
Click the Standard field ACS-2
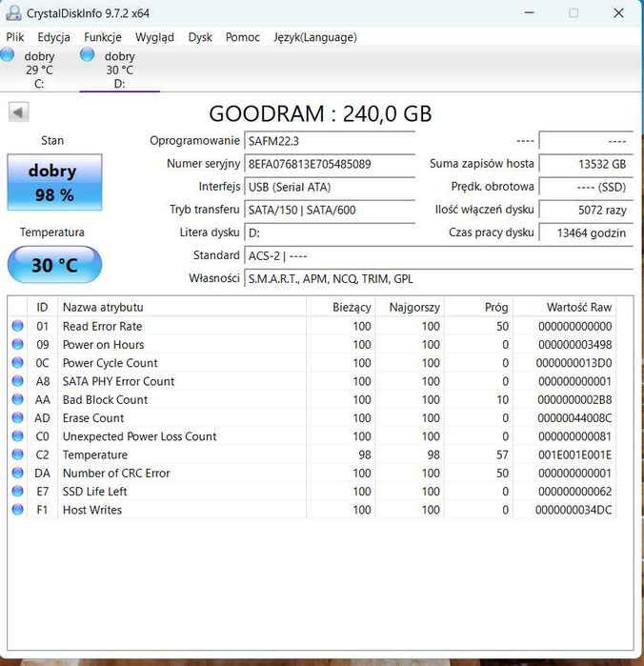coord(438,255)
